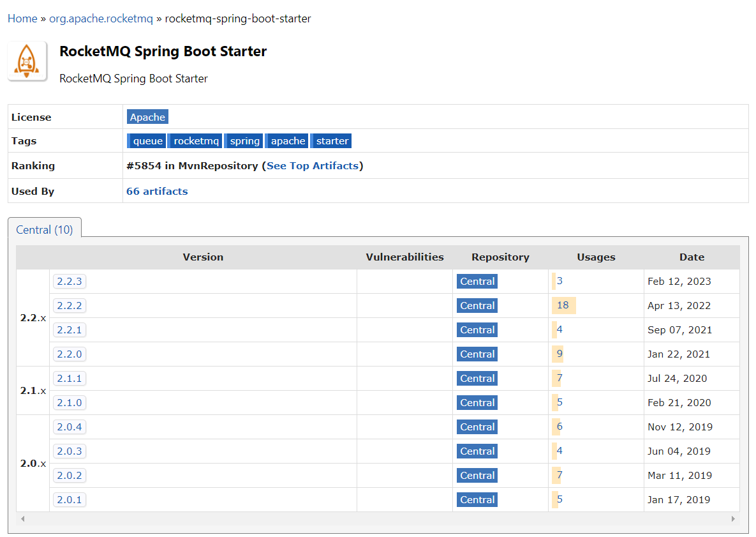Open version 2.2.1

click(70, 330)
